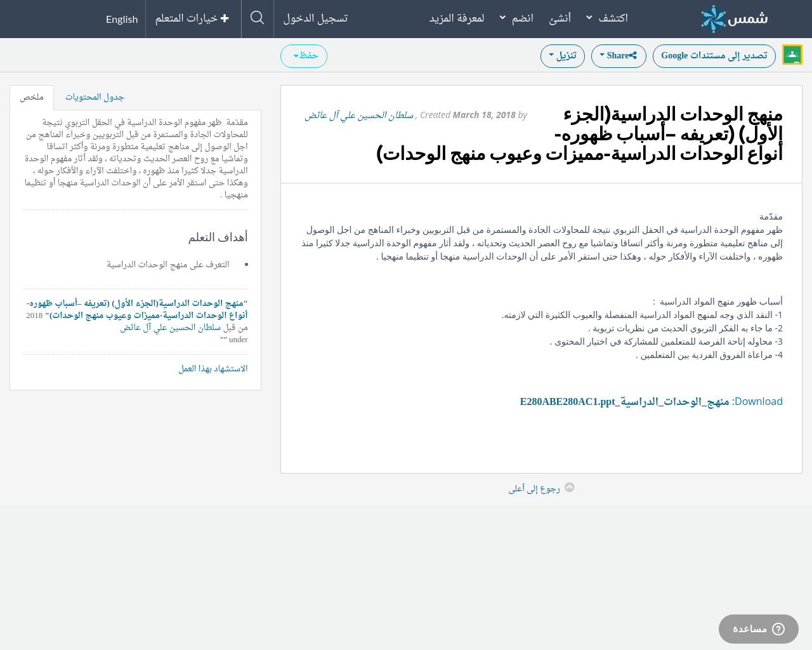This screenshot has height=650, width=812.
Task: Click the أسباب ظهور منهج المواد الدراسية line
Action: 717,302
